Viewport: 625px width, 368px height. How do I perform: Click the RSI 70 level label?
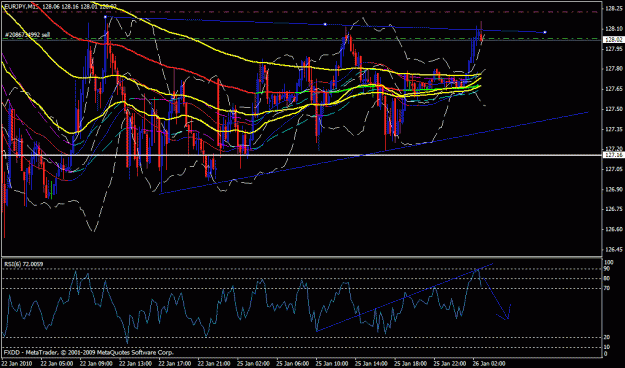tap(607, 288)
